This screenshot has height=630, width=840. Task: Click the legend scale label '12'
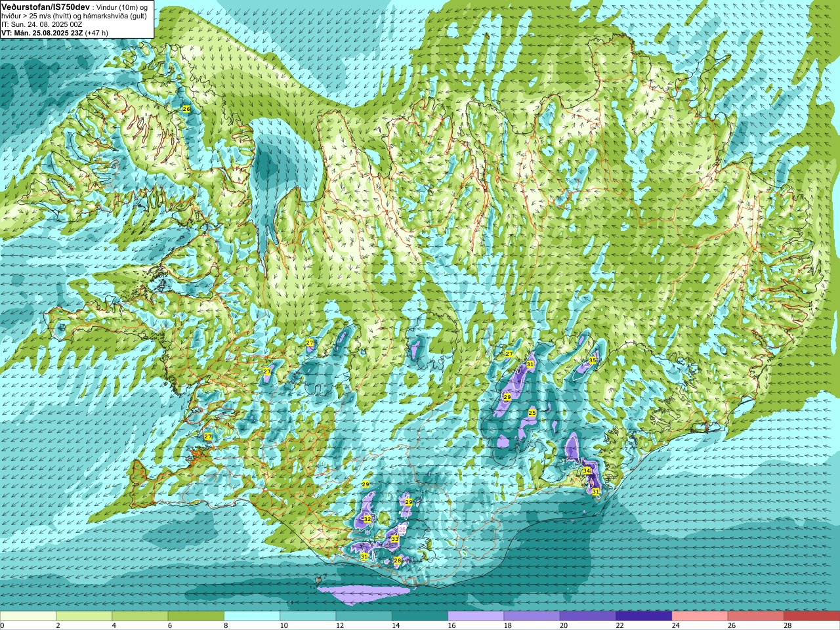339,626
